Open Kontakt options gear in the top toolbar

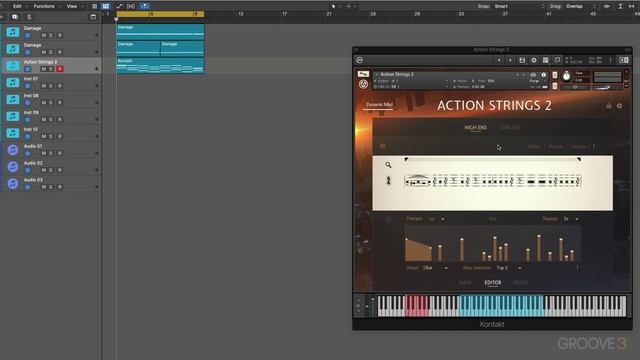[x=533, y=60]
